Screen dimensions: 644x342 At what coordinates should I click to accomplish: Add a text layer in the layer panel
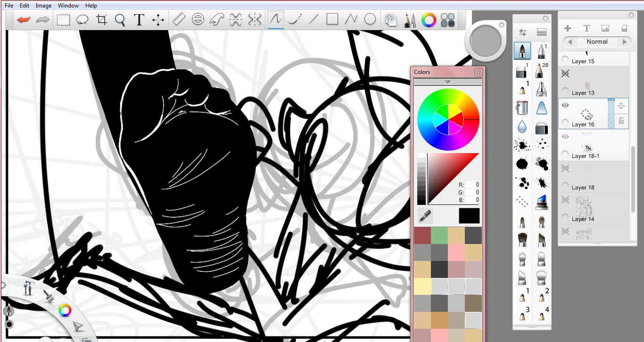click(586, 29)
